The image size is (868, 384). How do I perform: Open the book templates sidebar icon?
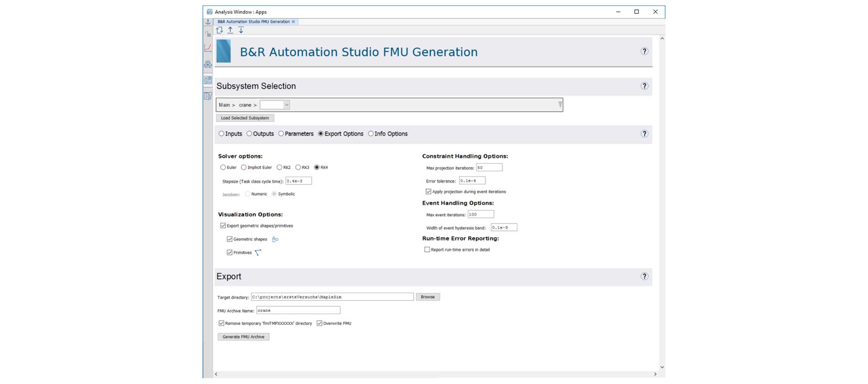(x=208, y=96)
